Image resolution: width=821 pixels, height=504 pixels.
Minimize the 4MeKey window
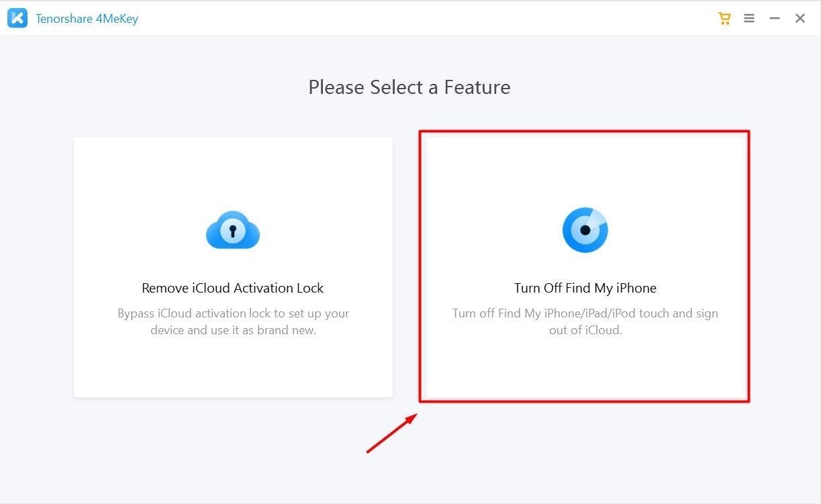775,18
